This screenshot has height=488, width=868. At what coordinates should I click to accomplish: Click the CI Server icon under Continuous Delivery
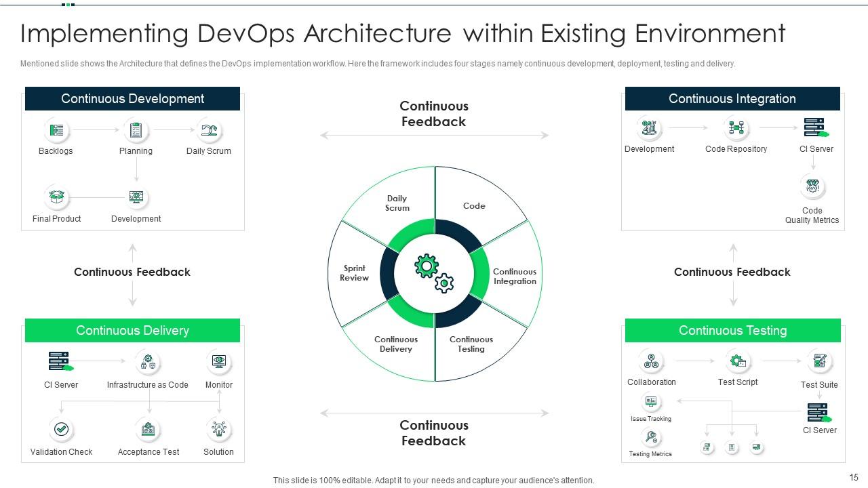[x=61, y=361]
